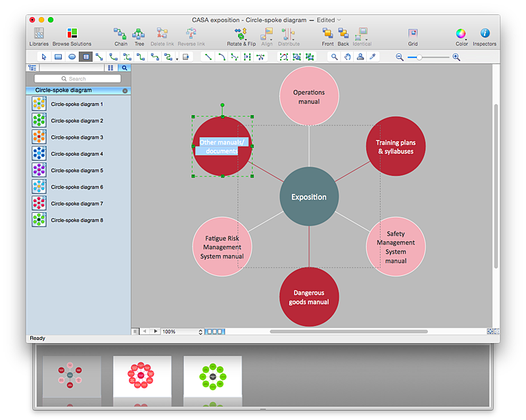The image size is (526, 420).
Task: Send shape to Back
Action: (x=343, y=33)
